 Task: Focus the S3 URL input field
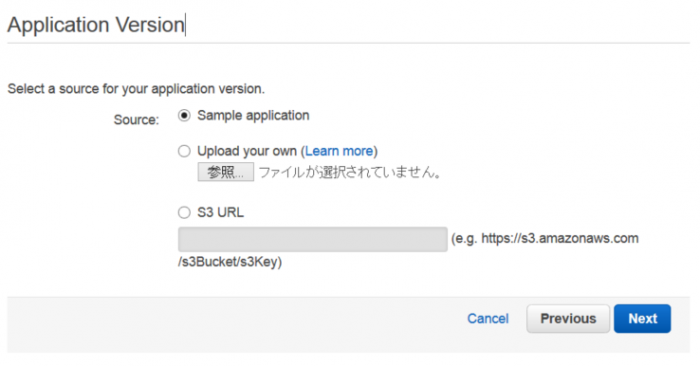coord(312,239)
